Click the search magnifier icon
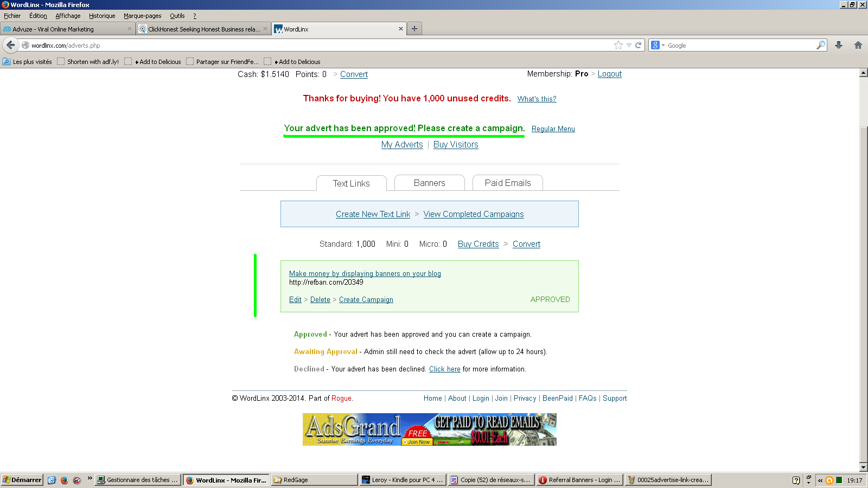The height and width of the screenshot is (488, 868). click(x=821, y=46)
